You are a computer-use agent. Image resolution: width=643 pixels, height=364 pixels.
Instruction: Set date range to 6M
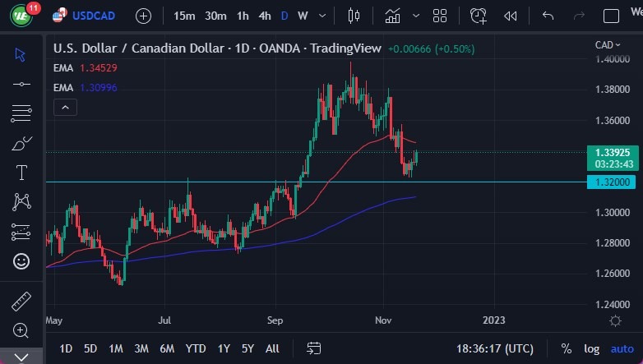pyautogui.click(x=167, y=348)
